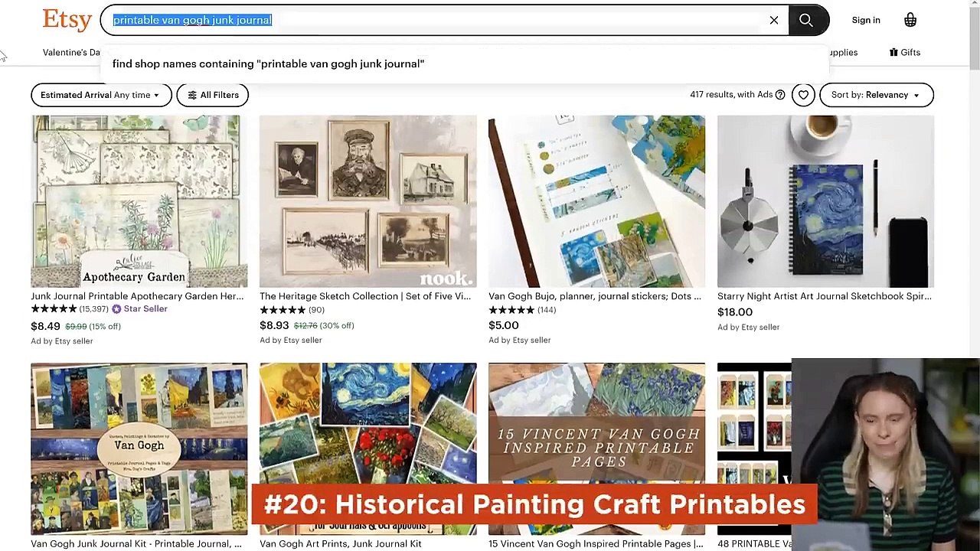
Task: Show info about results with Ads
Action: [780, 95]
